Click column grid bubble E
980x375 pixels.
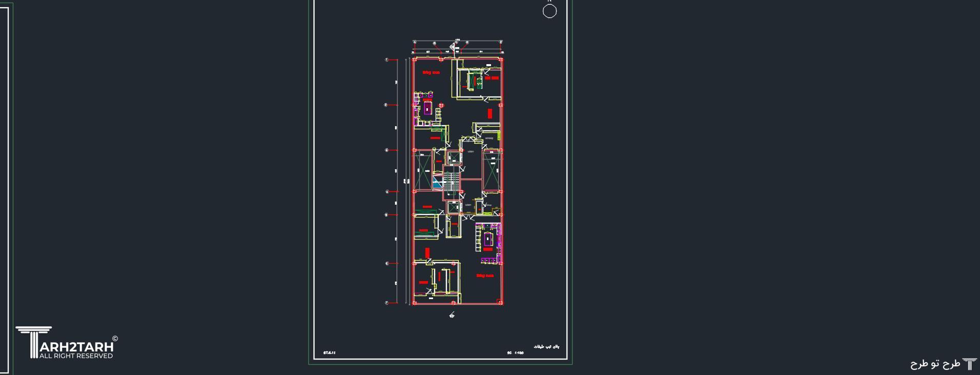pos(501,42)
